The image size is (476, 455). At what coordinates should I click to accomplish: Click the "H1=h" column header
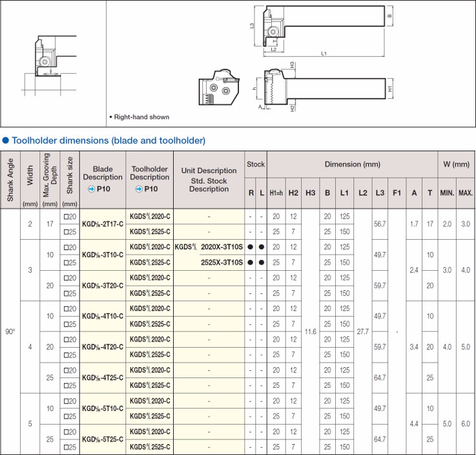(276, 193)
